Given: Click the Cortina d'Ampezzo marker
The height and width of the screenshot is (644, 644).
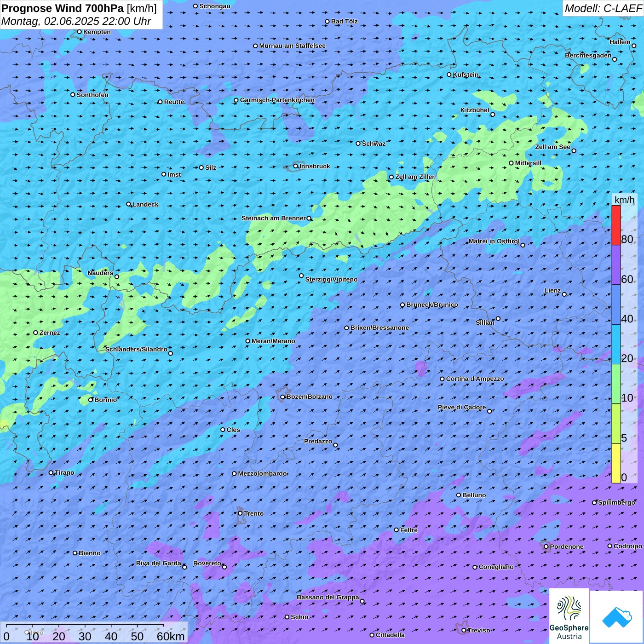Looking at the screenshot, I should [x=442, y=379].
